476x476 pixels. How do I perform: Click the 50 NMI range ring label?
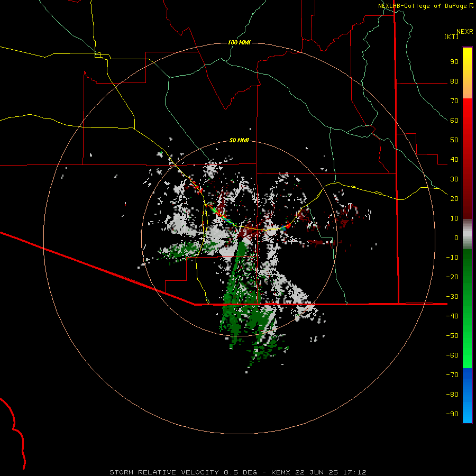point(239,140)
